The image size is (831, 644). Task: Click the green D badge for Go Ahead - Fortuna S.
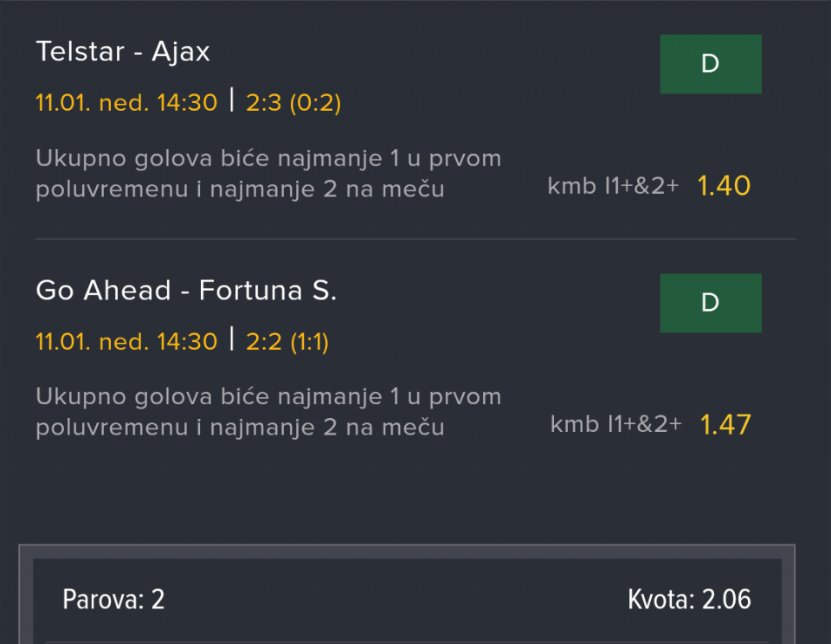[711, 303]
